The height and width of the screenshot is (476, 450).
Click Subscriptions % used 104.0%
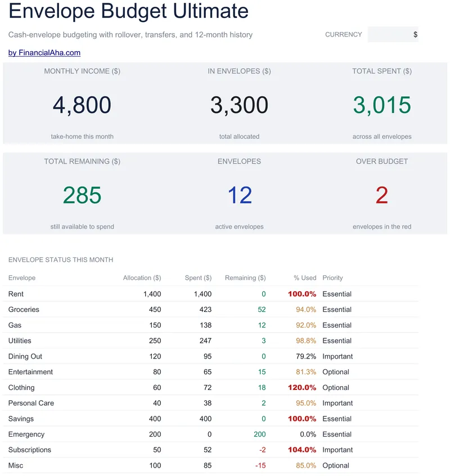[302, 450]
